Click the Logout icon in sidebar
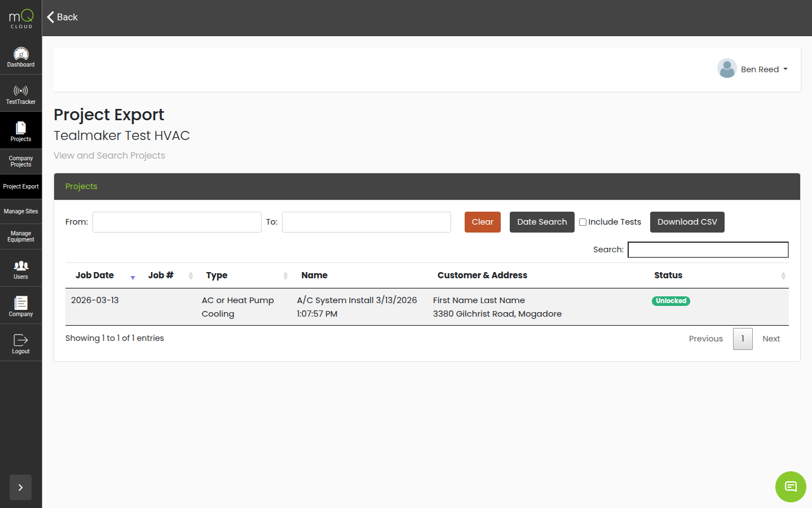Screen dimensions: 812x508 pos(21,342)
